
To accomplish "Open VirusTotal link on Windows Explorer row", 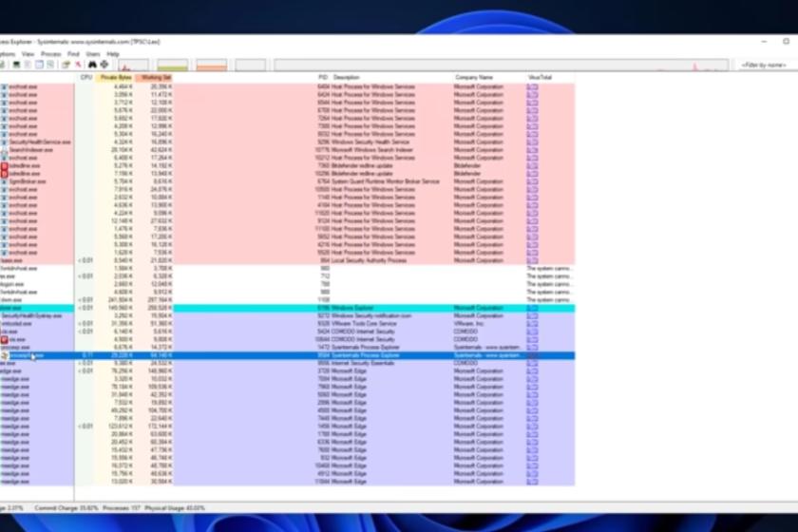I will (x=532, y=308).
